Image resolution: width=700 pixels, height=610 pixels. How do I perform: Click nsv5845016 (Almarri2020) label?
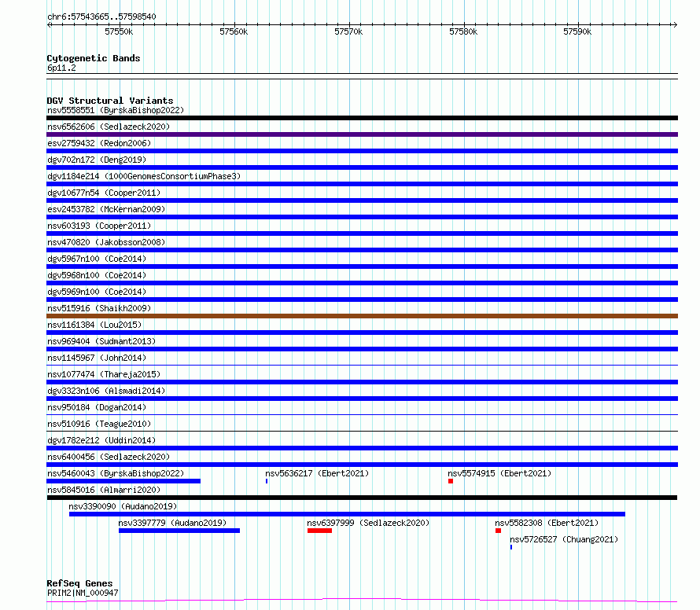(x=104, y=490)
